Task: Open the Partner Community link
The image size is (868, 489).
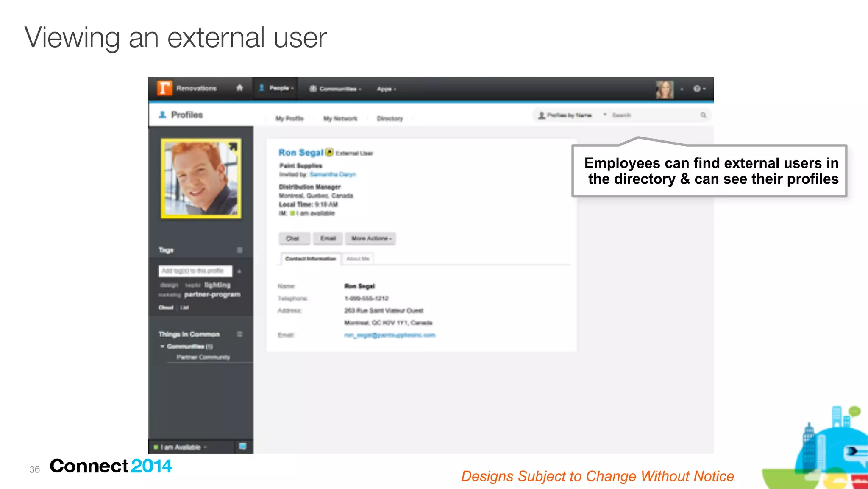Action: tap(203, 357)
